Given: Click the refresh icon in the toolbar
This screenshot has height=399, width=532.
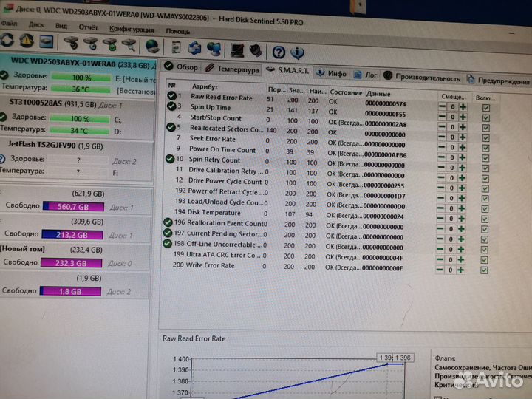Looking at the screenshot, I should (7, 41).
